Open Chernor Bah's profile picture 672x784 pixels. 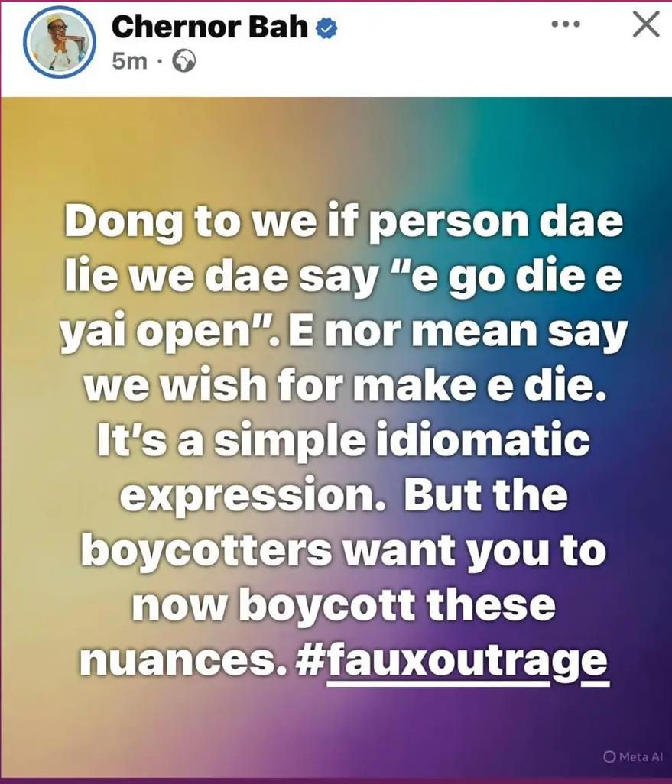point(60,42)
